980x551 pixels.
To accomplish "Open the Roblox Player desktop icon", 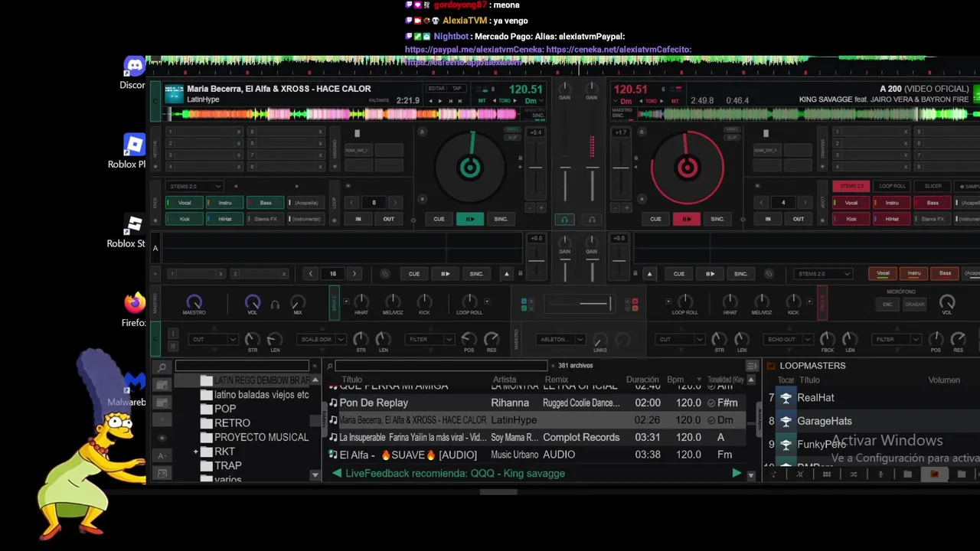I will point(132,151).
